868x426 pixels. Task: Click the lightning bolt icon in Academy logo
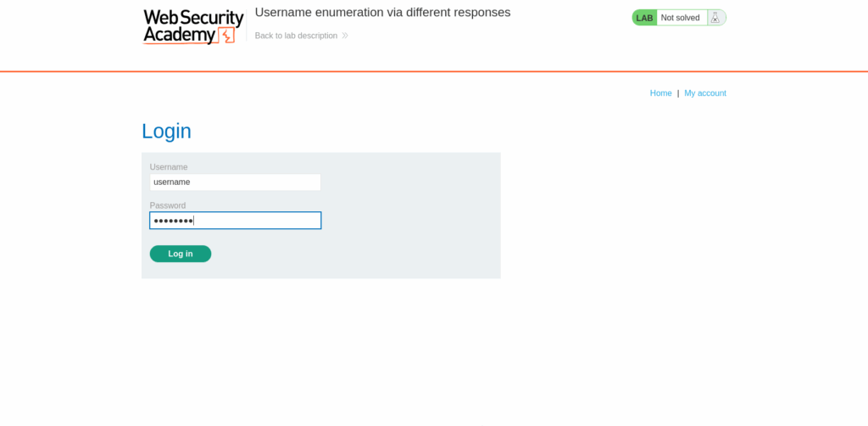(226, 36)
